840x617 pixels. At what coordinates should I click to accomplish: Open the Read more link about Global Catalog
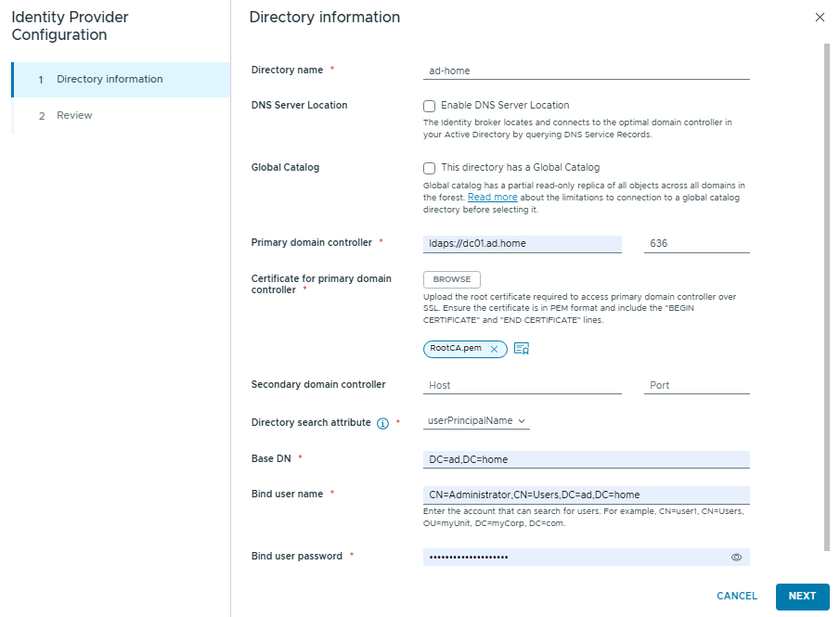coord(492,198)
